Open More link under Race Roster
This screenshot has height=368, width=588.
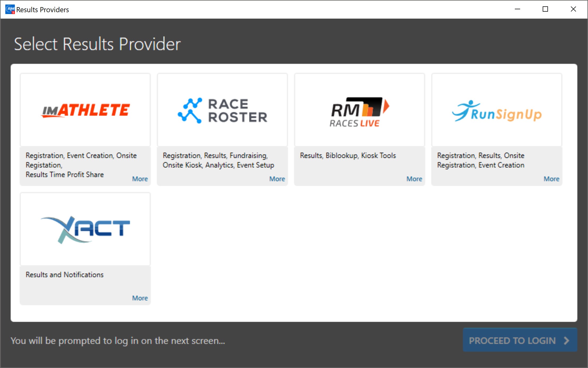tap(277, 179)
